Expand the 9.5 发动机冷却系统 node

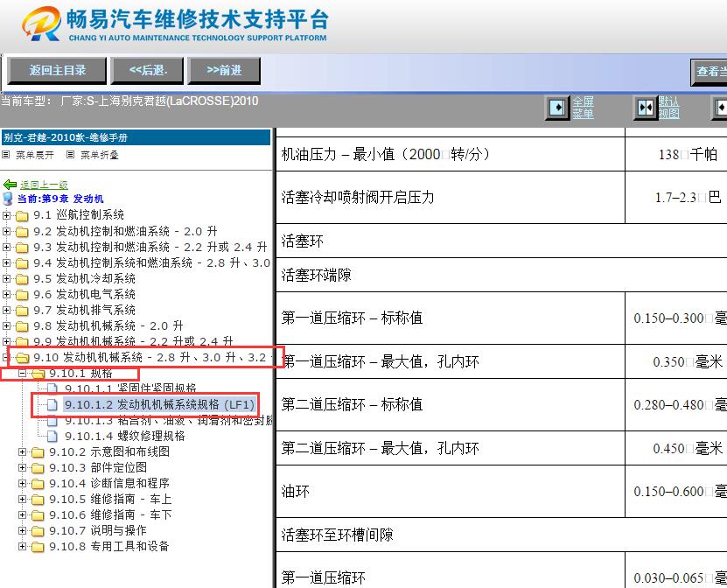(6, 279)
